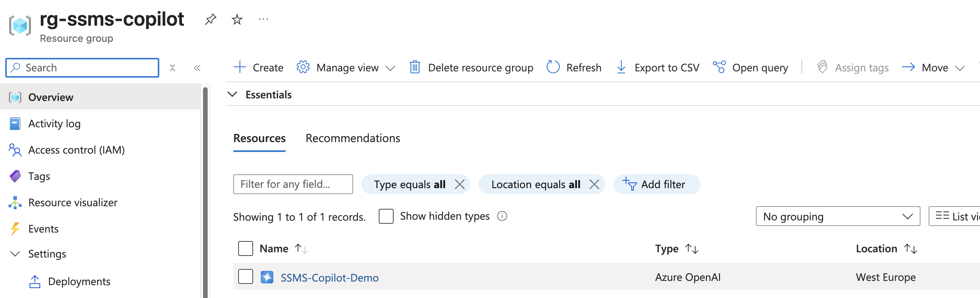The height and width of the screenshot is (298, 980).
Task: Collapse the Essentials section
Action: click(x=232, y=94)
